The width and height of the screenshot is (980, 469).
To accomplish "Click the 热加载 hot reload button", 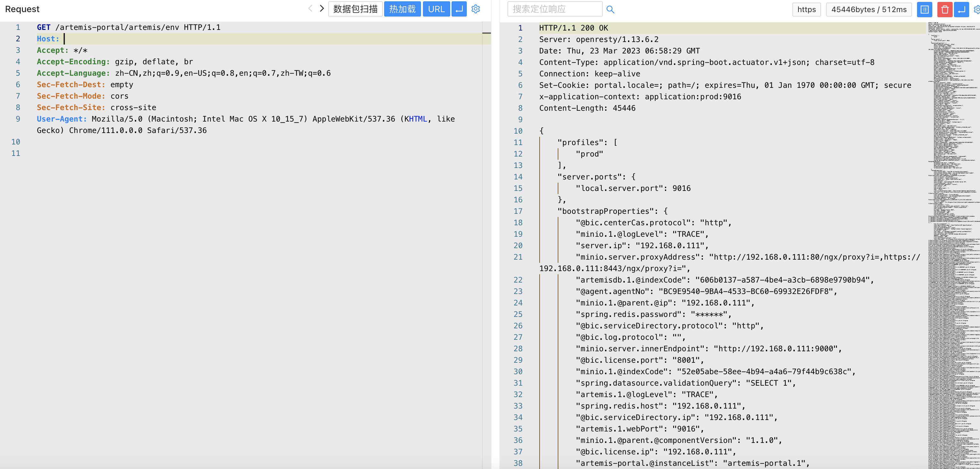I will click(402, 9).
